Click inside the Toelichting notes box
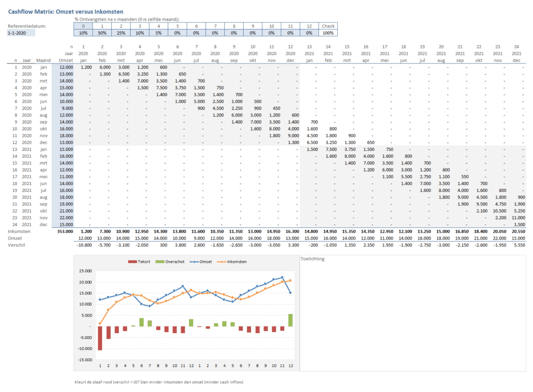Viewport: 533px width, 392px height. tap(413, 317)
